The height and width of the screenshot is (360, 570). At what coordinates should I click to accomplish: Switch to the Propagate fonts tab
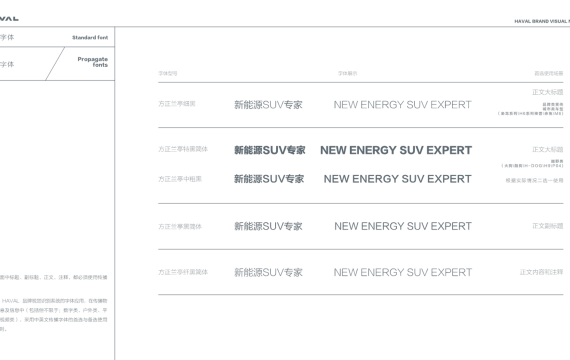92,62
